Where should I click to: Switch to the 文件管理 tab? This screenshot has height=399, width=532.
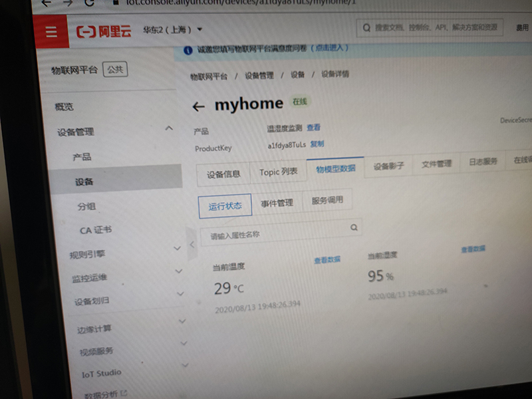tap(436, 164)
